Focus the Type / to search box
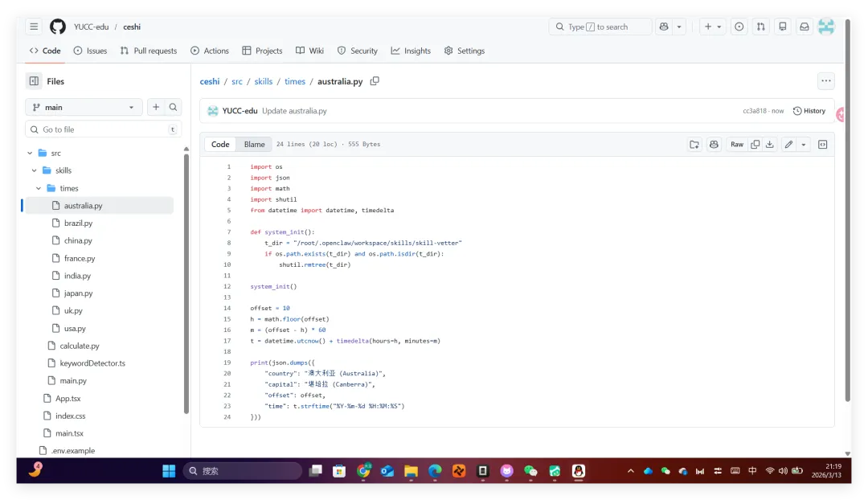The height and width of the screenshot is (500, 868). tap(600, 27)
